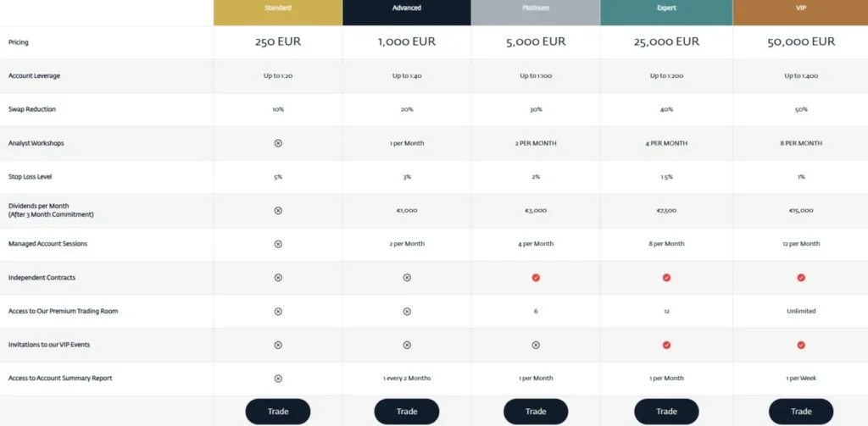Click the Expert plan's Independent Contracts checkmark
This screenshot has width=868, height=426.
tap(666, 277)
